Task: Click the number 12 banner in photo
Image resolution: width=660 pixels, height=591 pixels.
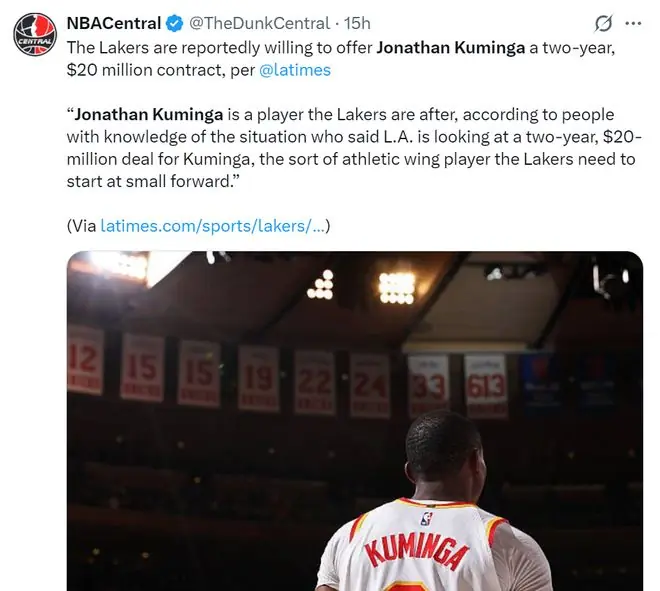Action: (x=85, y=360)
